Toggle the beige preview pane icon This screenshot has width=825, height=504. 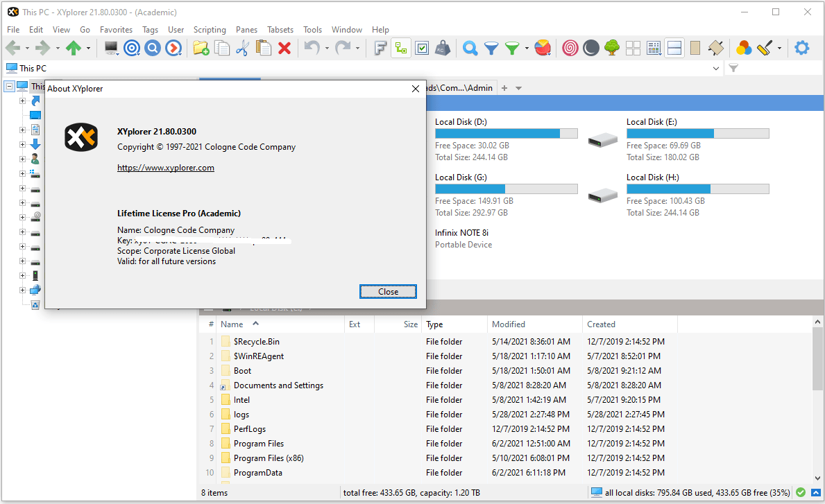click(695, 49)
